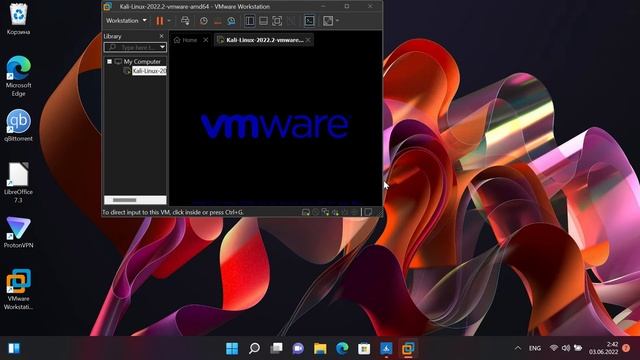This screenshot has width=640, height=360.
Task: Click the ENG language indicator
Action: pos(535,348)
